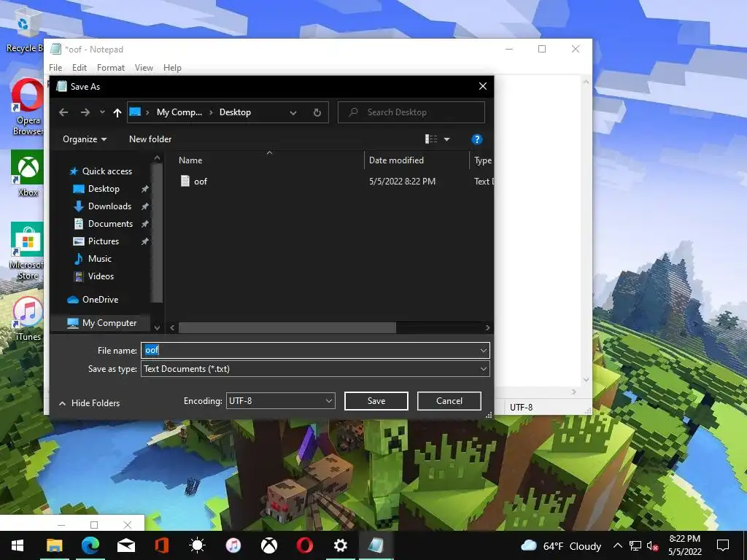Screen dimensions: 747x560
Task: Open Xbox from taskbar
Action: [x=269, y=545]
